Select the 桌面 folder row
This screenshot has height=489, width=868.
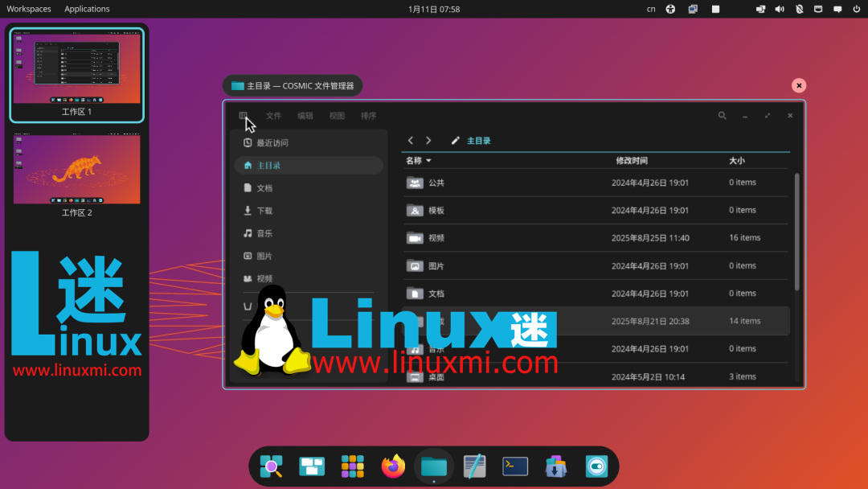pos(596,376)
